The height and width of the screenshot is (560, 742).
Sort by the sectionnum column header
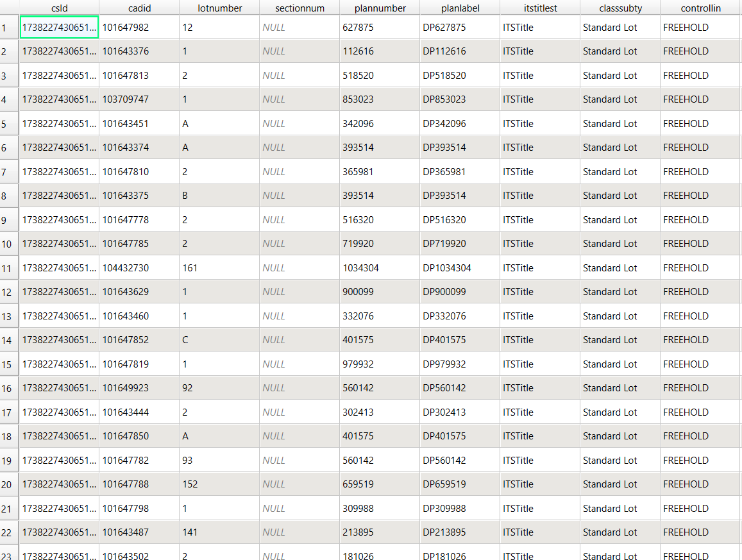(299, 8)
